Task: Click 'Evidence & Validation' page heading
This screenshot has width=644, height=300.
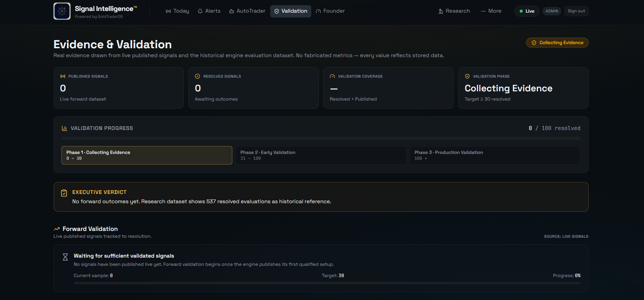Action: 113,44
